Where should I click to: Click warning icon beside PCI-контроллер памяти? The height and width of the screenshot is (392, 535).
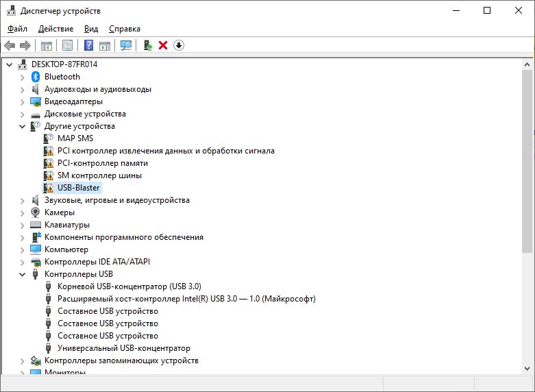pyautogui.click(x=49, y=163)
